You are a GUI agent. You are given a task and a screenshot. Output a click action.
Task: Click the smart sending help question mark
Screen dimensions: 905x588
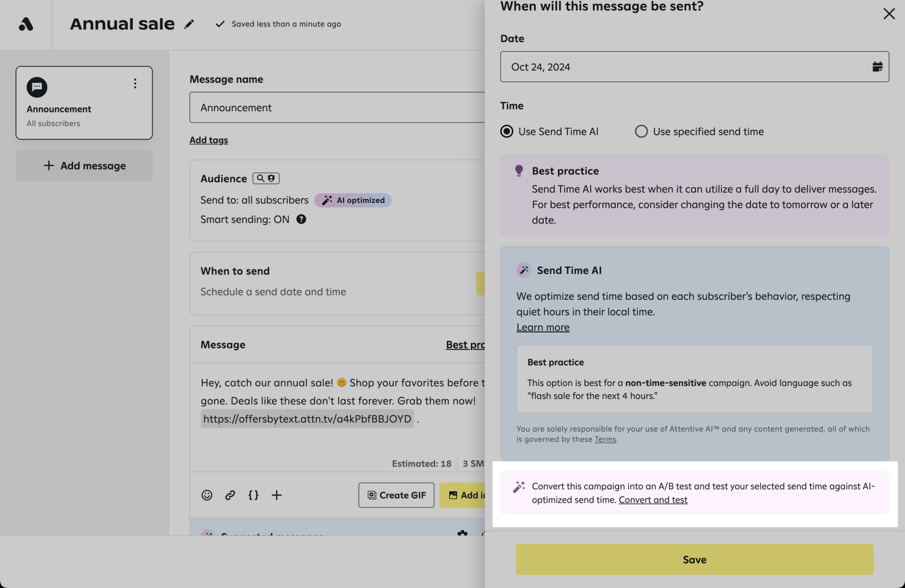click(301, 219)
